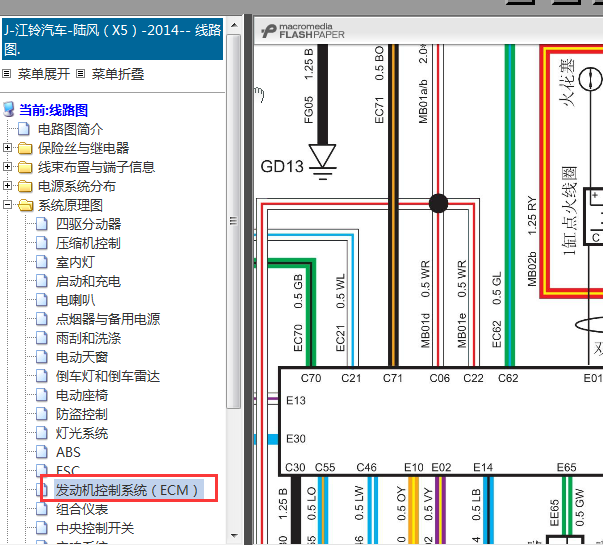Click the 菜单展开 expand-menu button
The image size is (603, 545).
point(43,74)
